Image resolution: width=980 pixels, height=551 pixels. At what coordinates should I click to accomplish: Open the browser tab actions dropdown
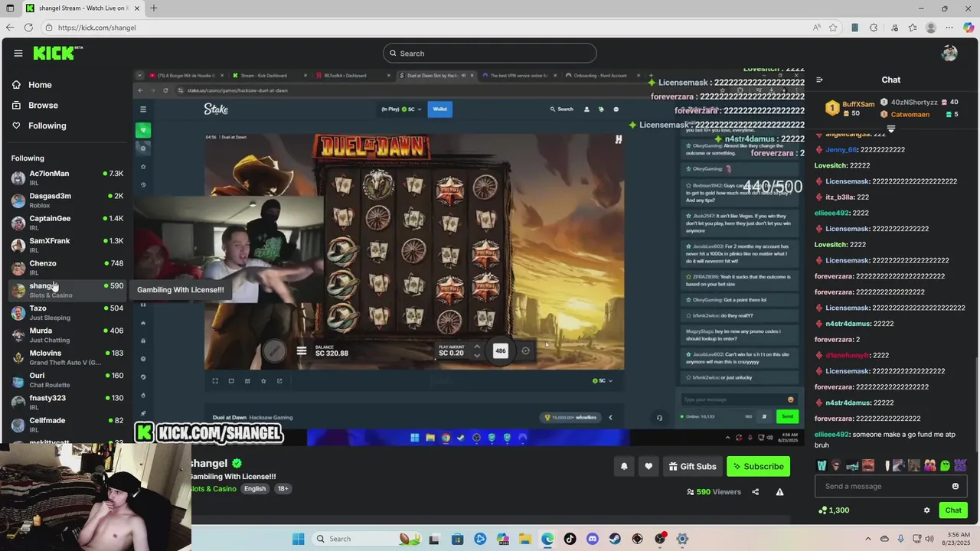[x=10, y=8]
